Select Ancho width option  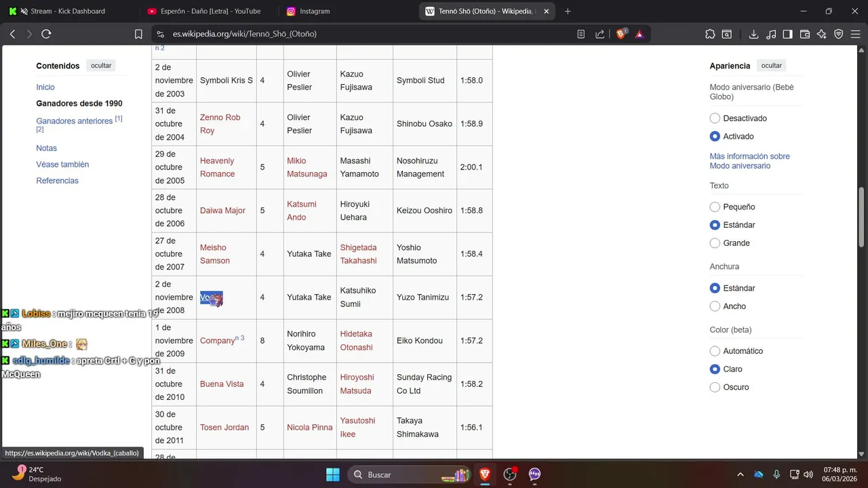[715, 306]
